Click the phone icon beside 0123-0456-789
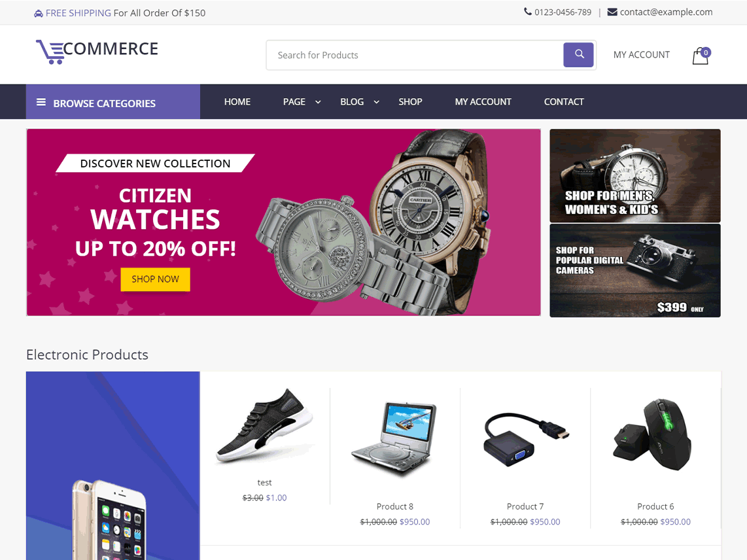 point(528,11)
